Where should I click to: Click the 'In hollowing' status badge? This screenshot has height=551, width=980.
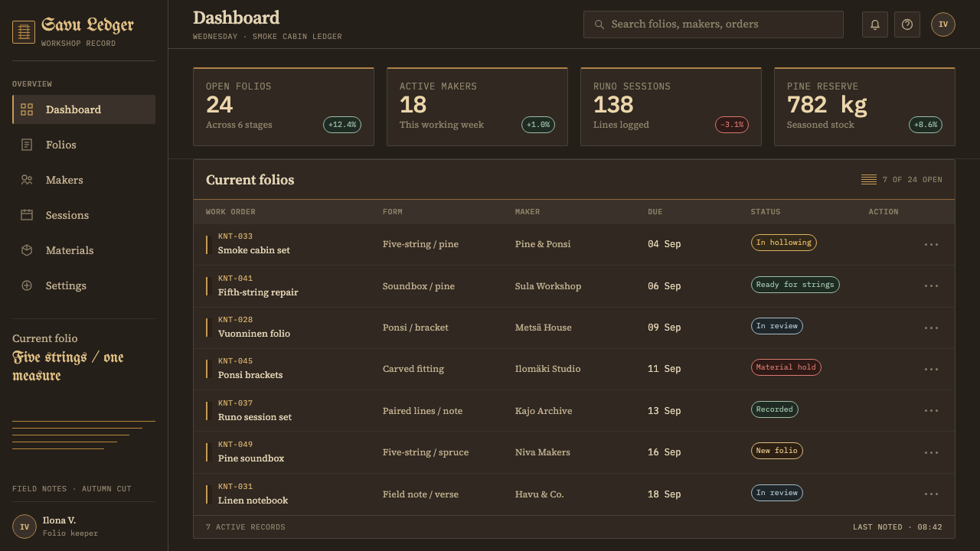tap(783, 243)
